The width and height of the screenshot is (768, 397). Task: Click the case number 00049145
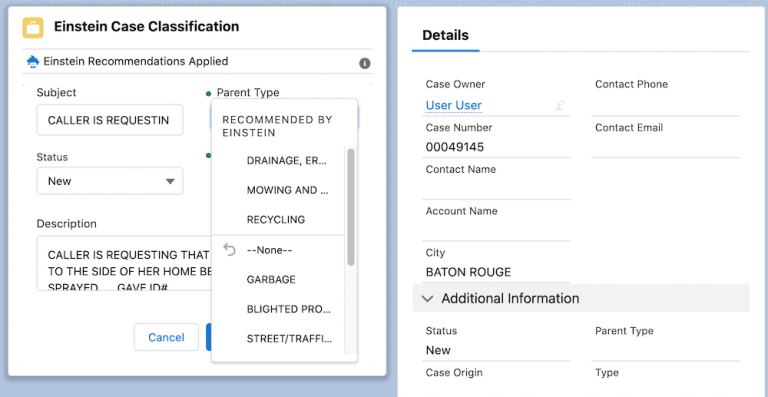click(455, 147)
